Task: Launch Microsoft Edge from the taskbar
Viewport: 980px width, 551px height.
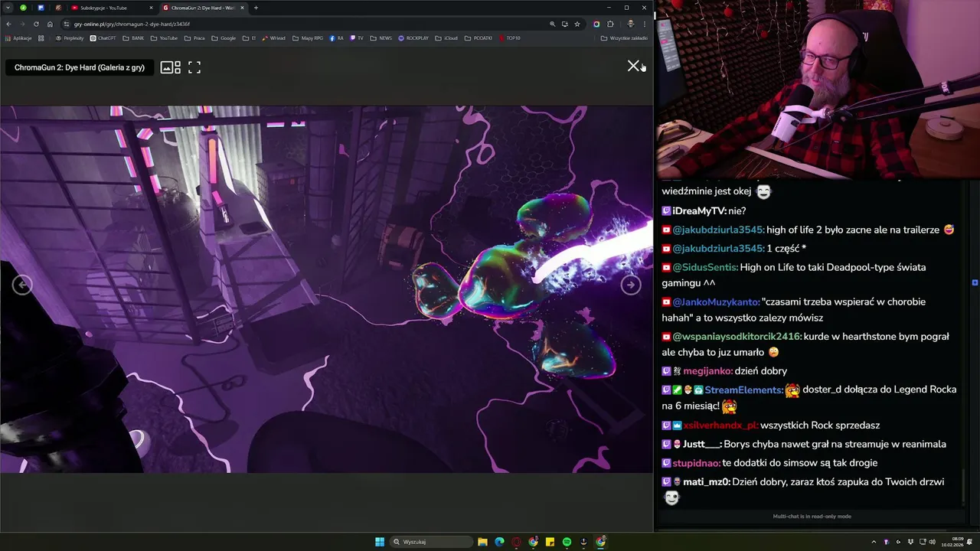Action: (x=499, y=542)
